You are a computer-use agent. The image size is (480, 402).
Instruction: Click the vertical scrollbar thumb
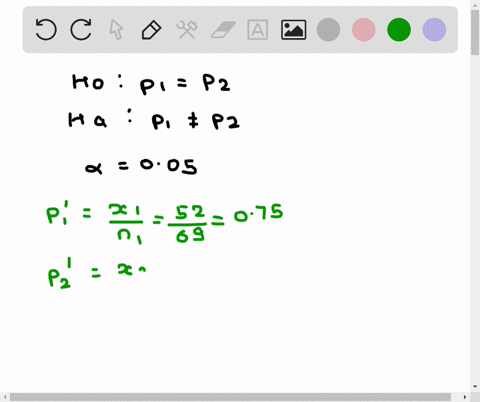point(475,32)
